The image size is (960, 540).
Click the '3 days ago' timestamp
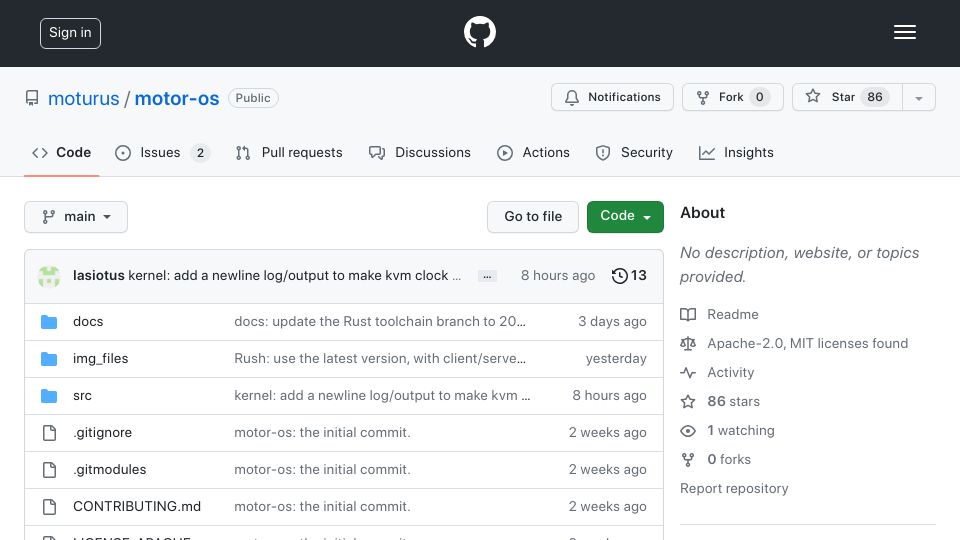pos(612,321)
